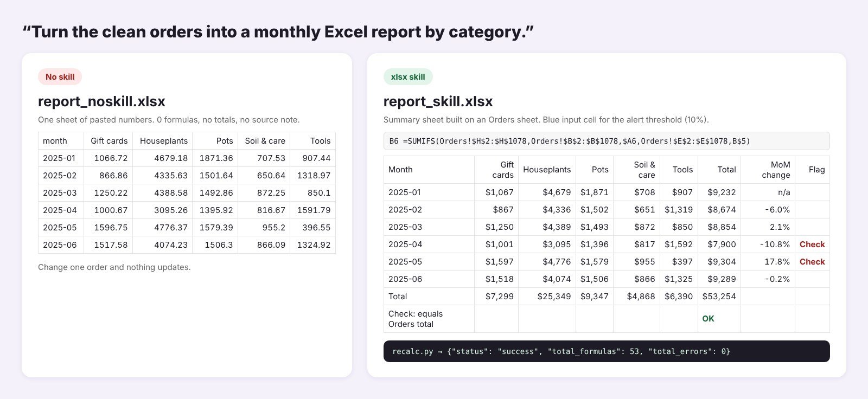Select the report_skill.xlsx title

pos(438,101)
